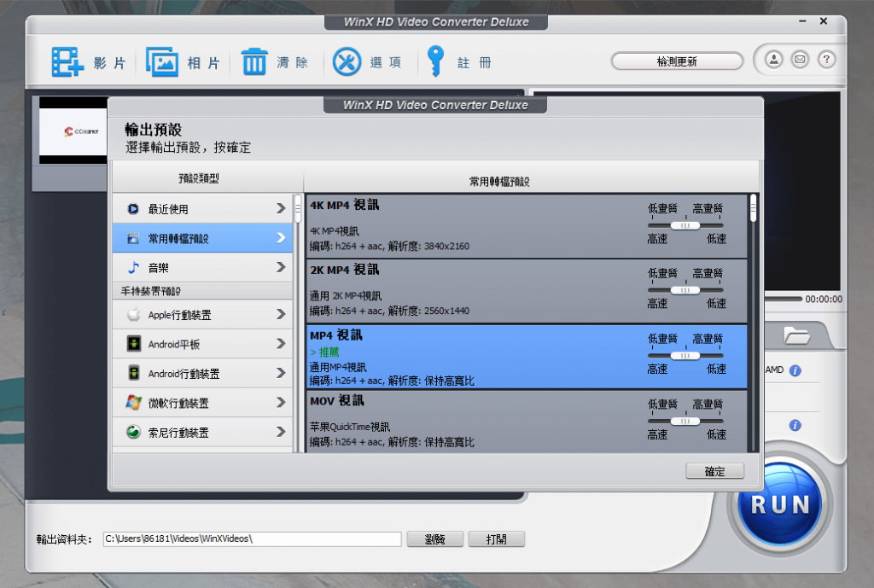Expand 最近使用 chevron arrow
This screenshot has height=588, width=874.
click(281, 208)
